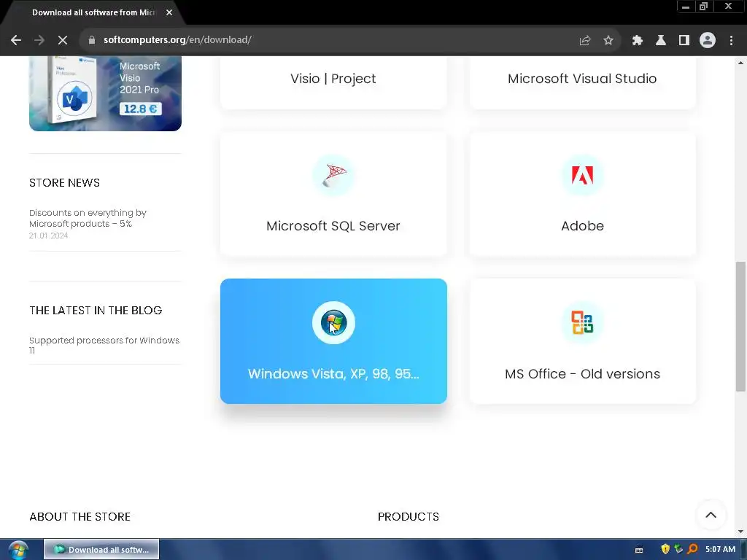The width and height of the screenshot is (747, 560).
Task: Toggle the browser side panel
Action: click(684, 41)
